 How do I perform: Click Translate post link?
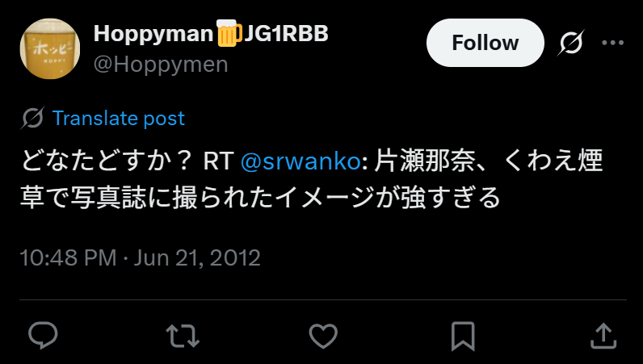click(119, 118)
